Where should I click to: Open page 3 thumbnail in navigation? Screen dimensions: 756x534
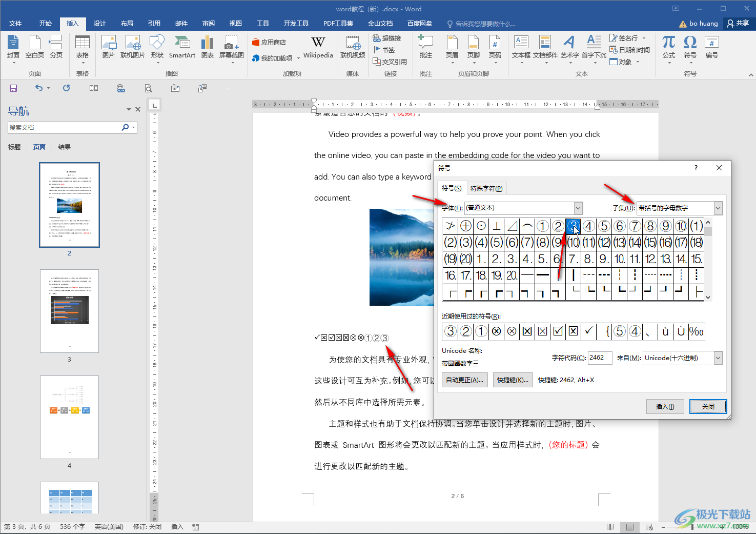tap(69, 311)
